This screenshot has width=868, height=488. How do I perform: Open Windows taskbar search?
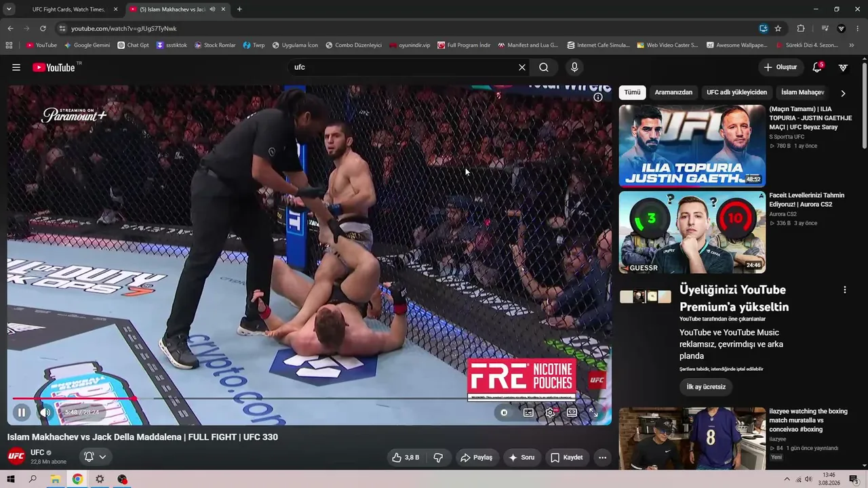[33, 479]
